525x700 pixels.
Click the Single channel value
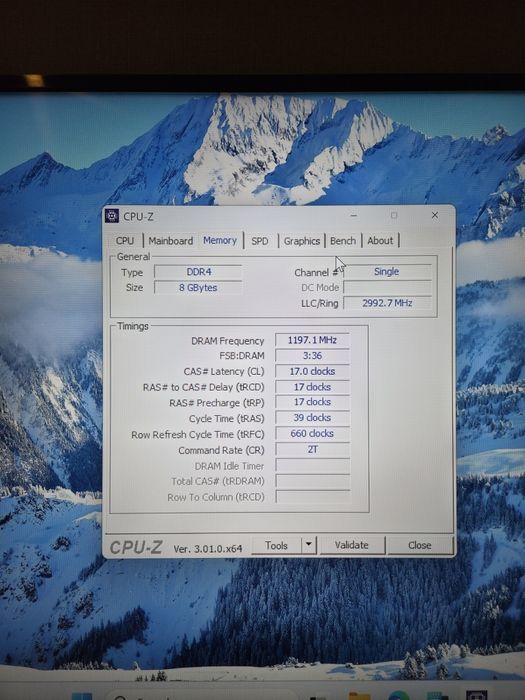click(387, 271)
